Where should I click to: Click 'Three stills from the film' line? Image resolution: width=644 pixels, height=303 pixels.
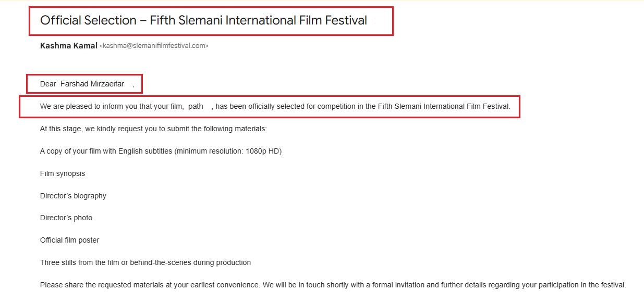[x=145, y=262]
